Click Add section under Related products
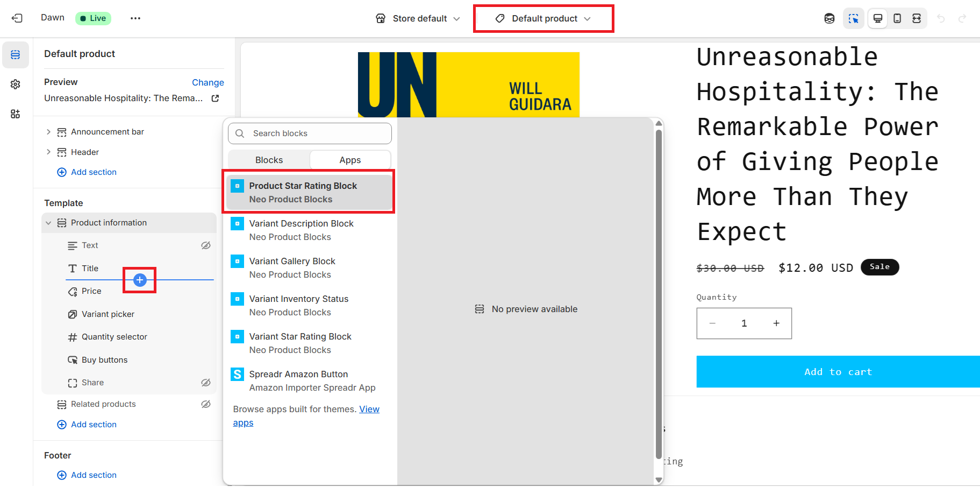 [87, 425]
